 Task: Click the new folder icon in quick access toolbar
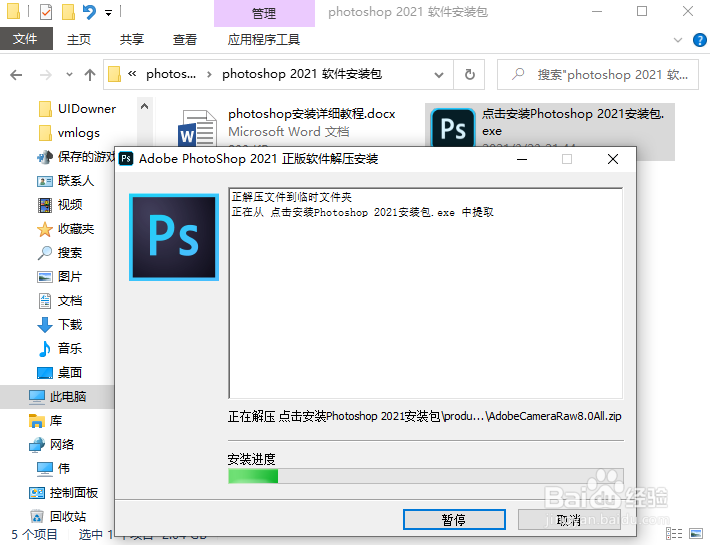click(68, 12)
